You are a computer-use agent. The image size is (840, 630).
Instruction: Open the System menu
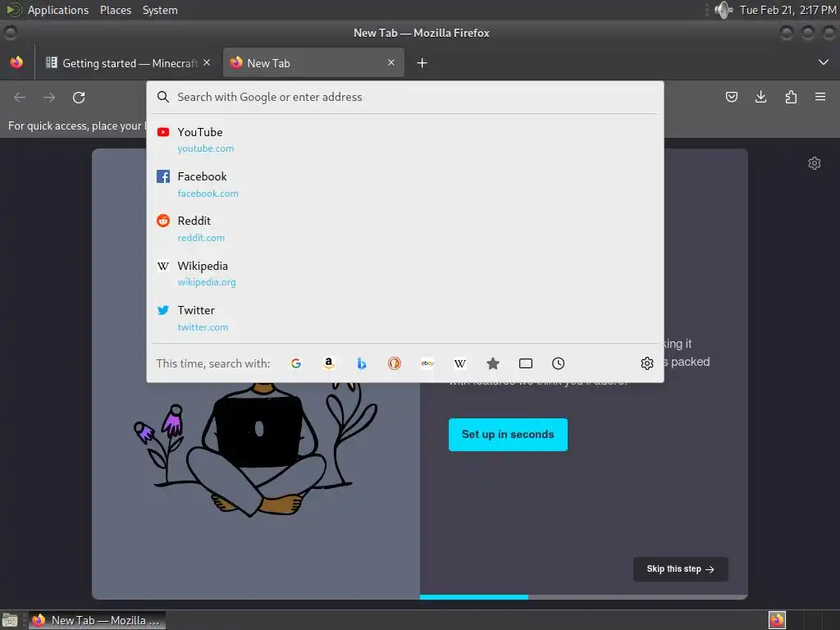(x=160, y=10)
